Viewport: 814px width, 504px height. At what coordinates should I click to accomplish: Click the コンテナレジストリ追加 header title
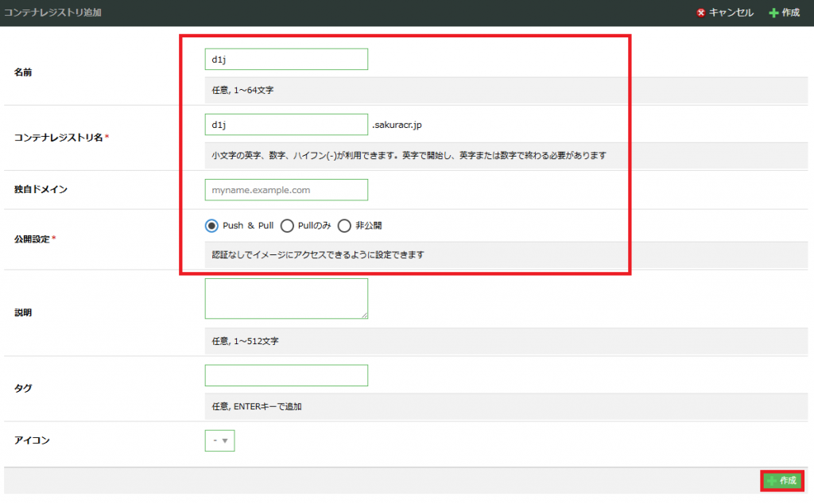[x=52, y=13]
